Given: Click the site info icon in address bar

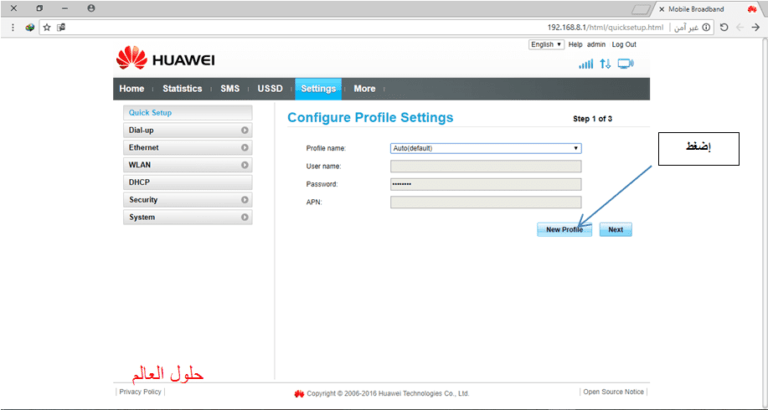Looking at the screenshot, I should [x=707, y=27].
